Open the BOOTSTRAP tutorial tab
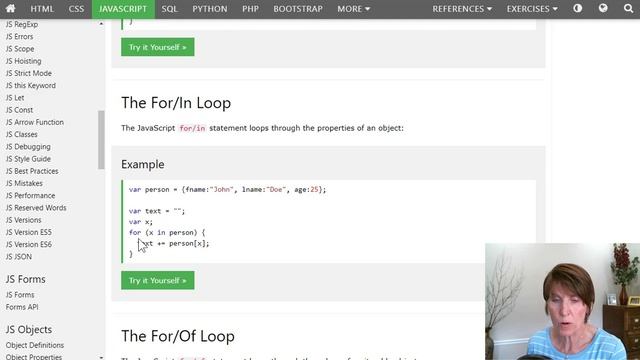The image size is (640, 360). pos(298,9)
